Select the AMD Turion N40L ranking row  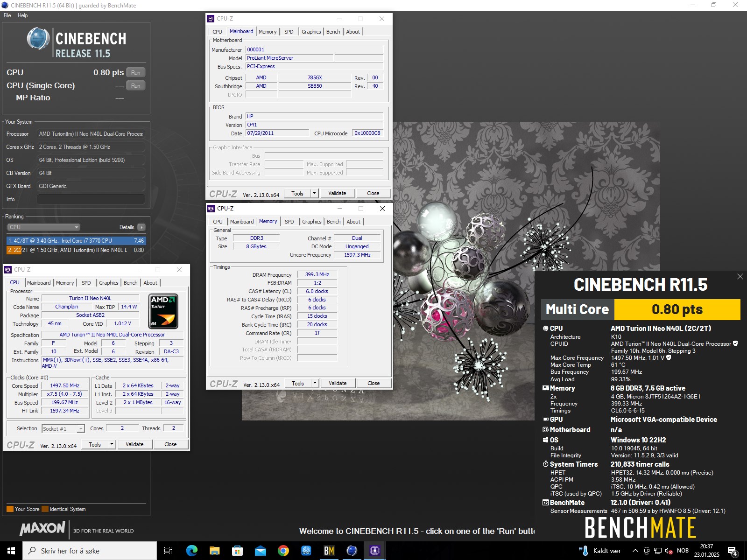click(76, 250)
